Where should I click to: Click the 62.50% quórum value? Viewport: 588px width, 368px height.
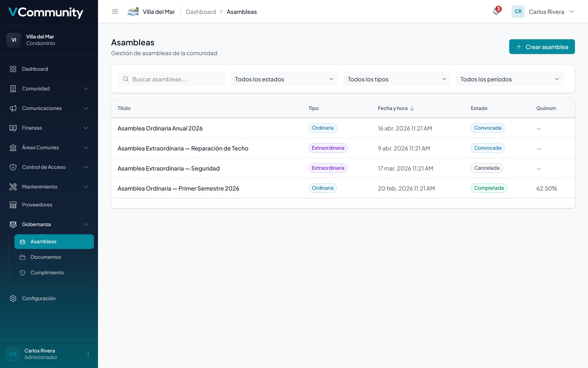point(546,188)
